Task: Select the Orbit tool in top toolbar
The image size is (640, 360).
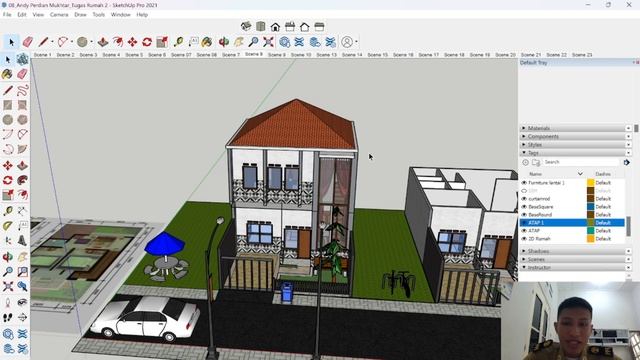Action: pyautogui.click(x=224, y=42)
